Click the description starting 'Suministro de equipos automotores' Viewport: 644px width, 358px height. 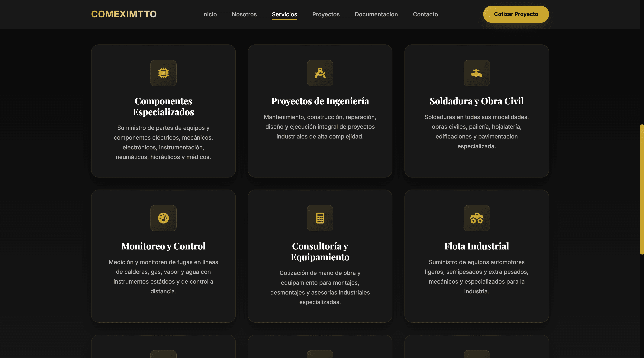click(476, 277)
